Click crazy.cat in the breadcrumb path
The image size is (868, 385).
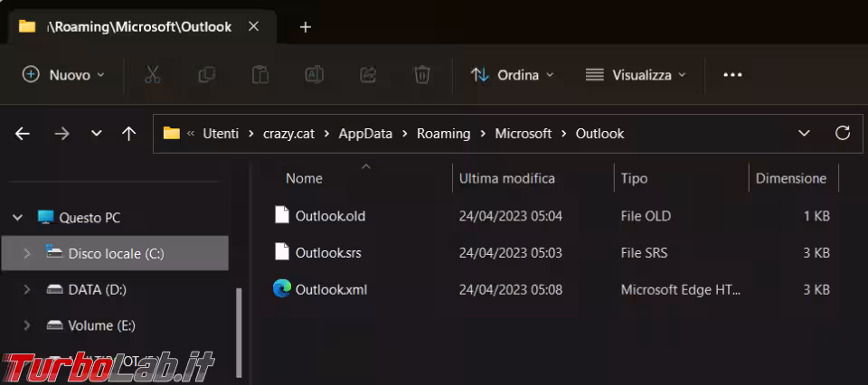click(289, 134)
